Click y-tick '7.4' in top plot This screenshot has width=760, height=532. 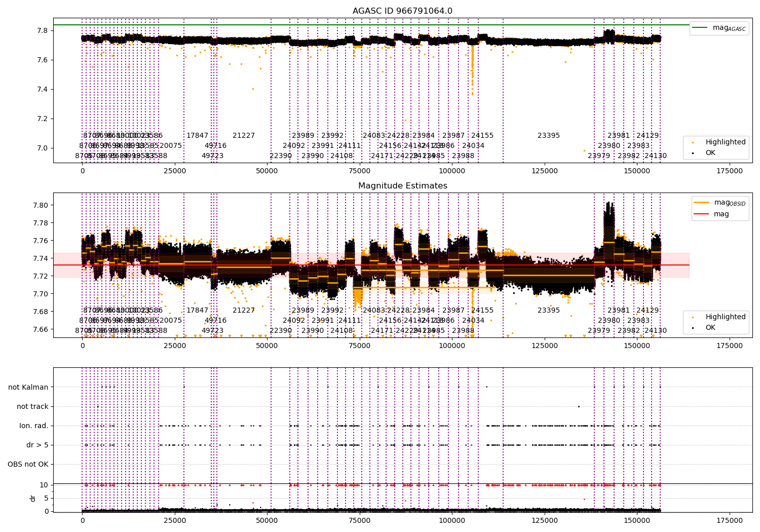click(x=43, y=89)
